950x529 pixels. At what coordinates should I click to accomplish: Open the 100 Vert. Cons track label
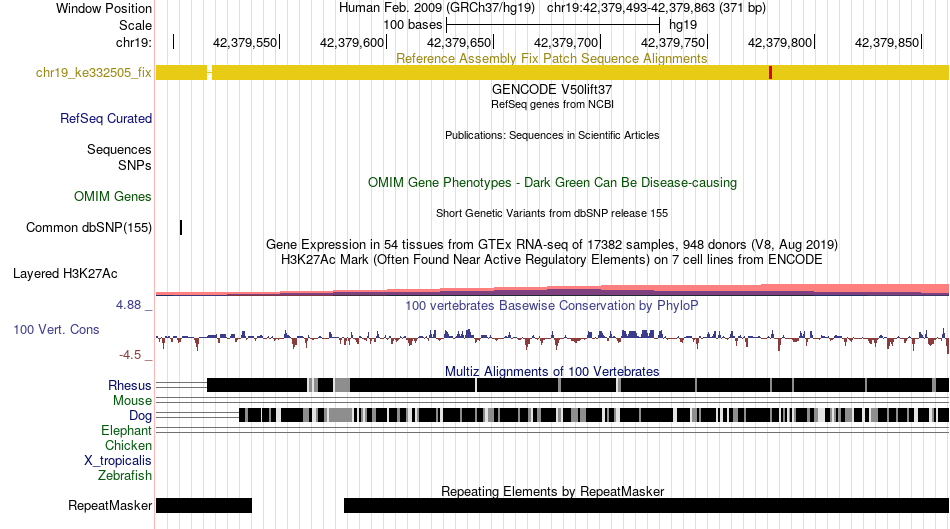point(56,329)
